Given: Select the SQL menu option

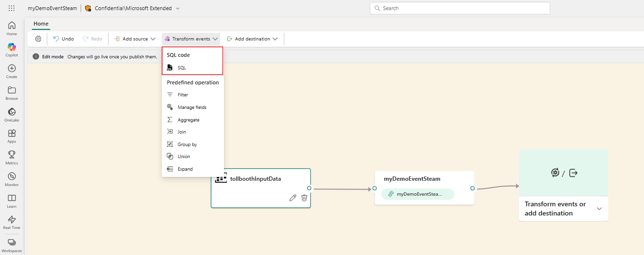Looking at the screenshot, I should coord(193,68).
